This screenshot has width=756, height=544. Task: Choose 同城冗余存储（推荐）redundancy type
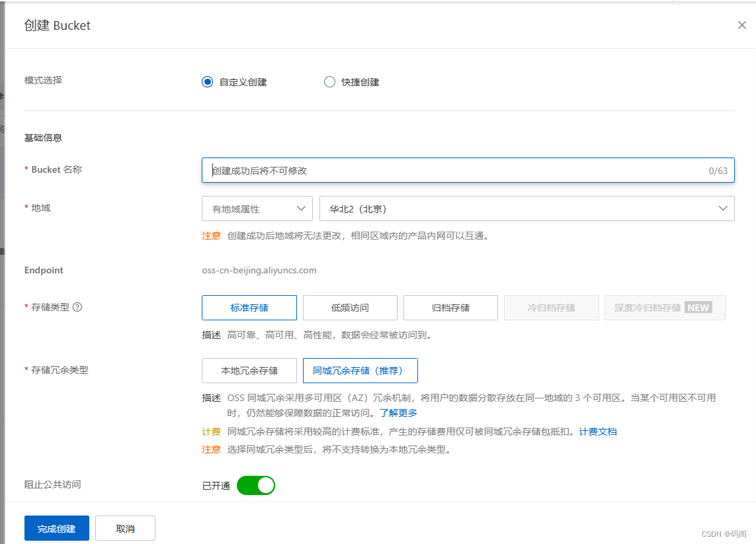pos(360,371)
